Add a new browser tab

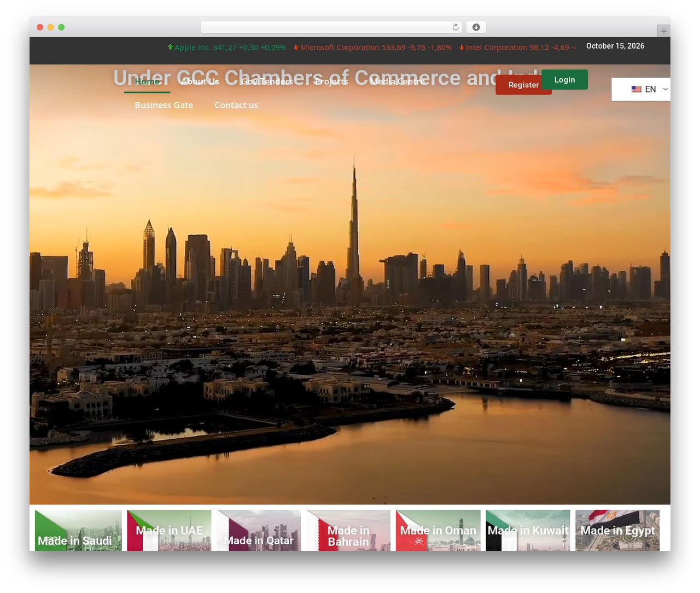[663, 31]
